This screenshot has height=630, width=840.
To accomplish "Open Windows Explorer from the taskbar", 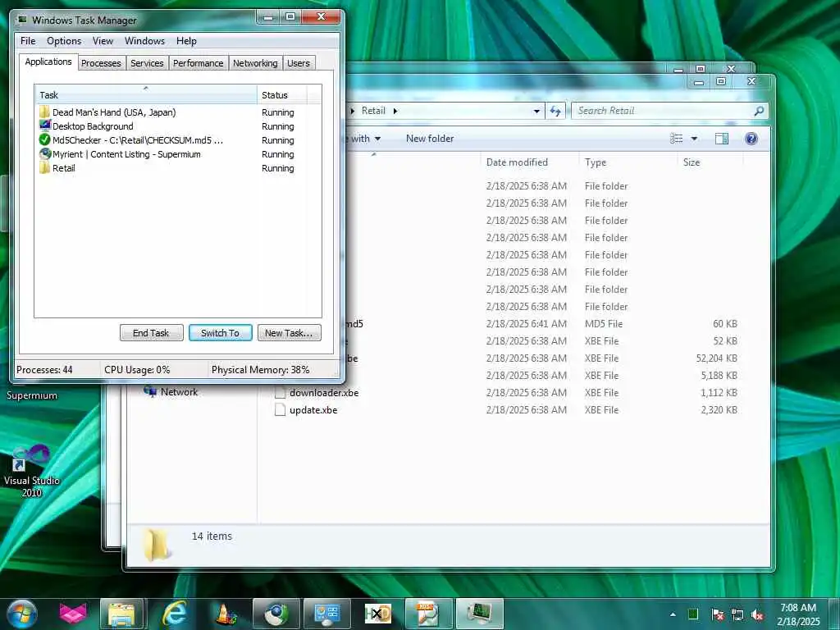I will [x=122, y=614].
